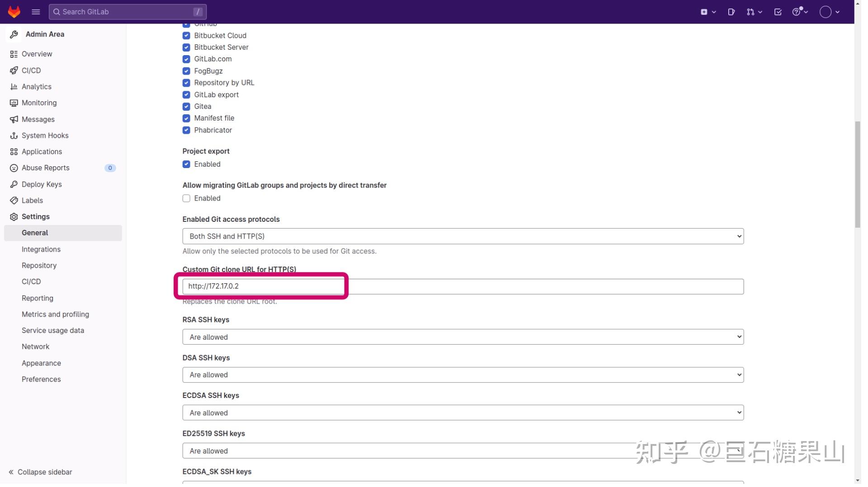Click the Monitoring icon in the admin sidebar

pos(13,103)
